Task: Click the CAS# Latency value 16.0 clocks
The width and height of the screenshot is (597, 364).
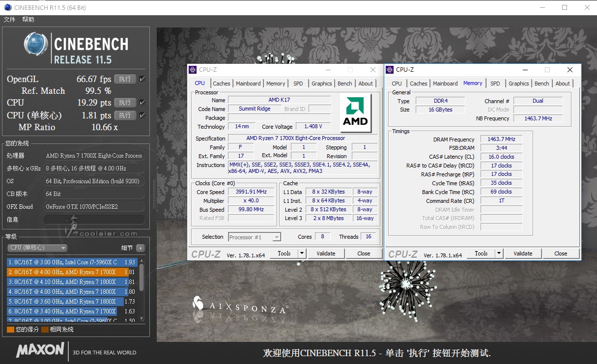Action: [501, 157]
